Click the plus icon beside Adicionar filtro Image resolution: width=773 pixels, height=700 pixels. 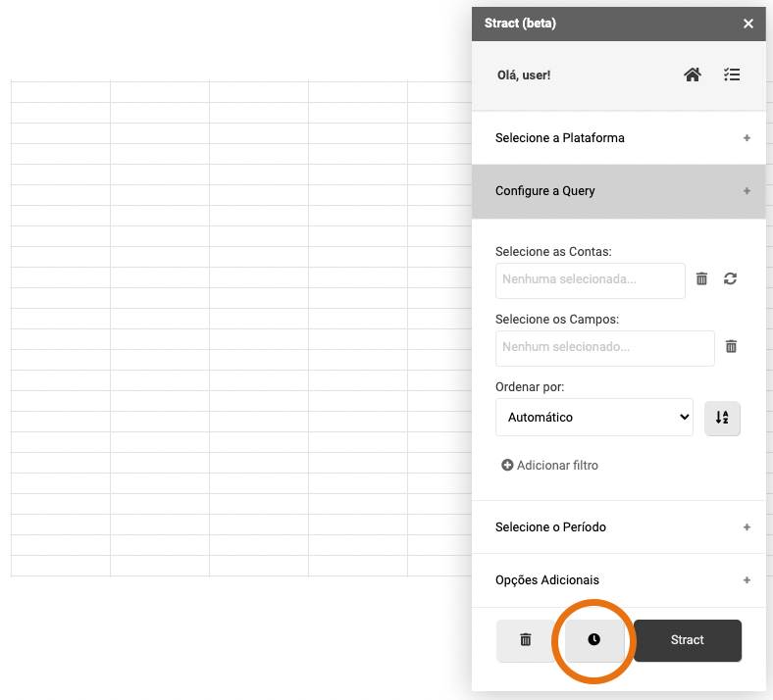pos(507,466)
